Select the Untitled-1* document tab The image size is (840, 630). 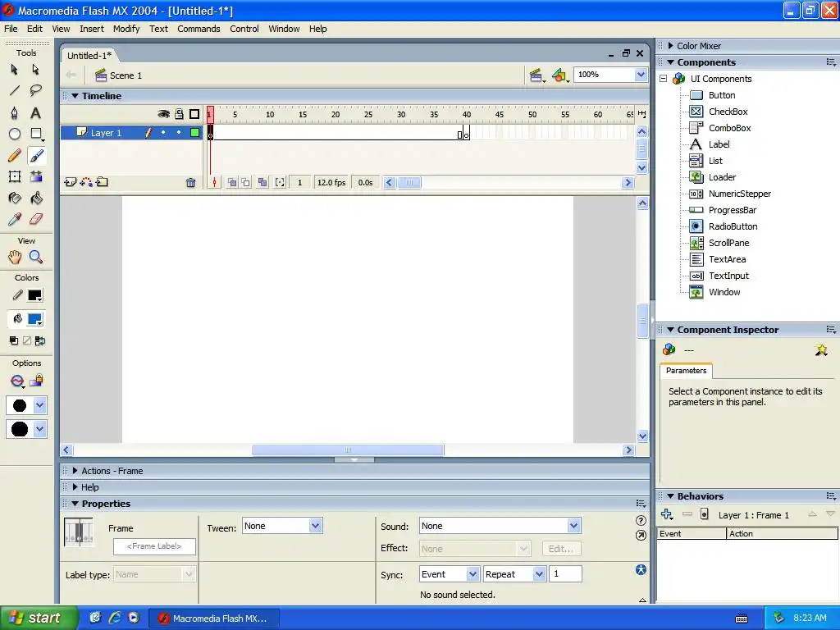(89, 56)
